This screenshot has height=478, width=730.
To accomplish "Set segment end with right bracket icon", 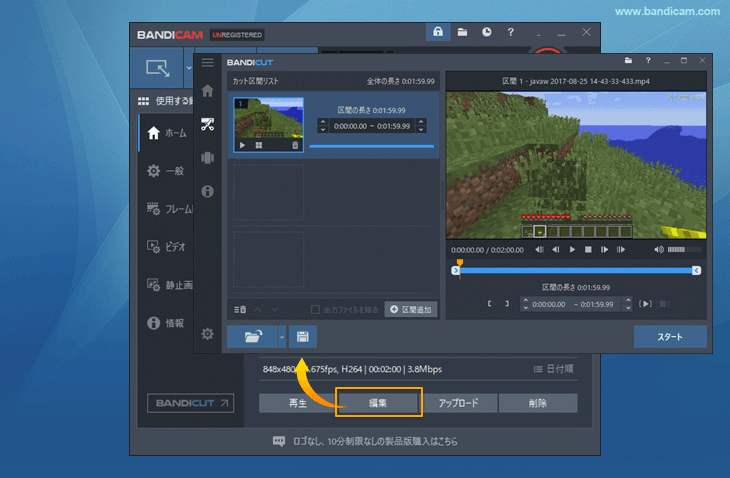I will (x=507, y=303).
